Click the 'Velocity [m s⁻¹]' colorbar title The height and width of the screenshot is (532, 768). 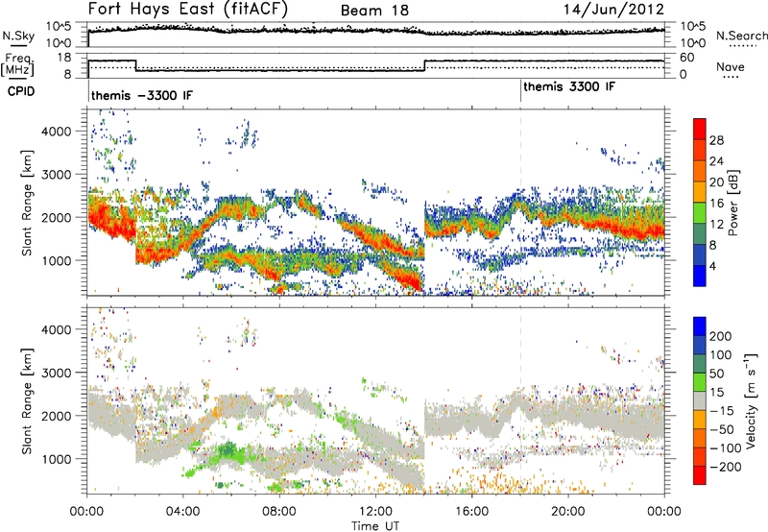pos(751,400)
